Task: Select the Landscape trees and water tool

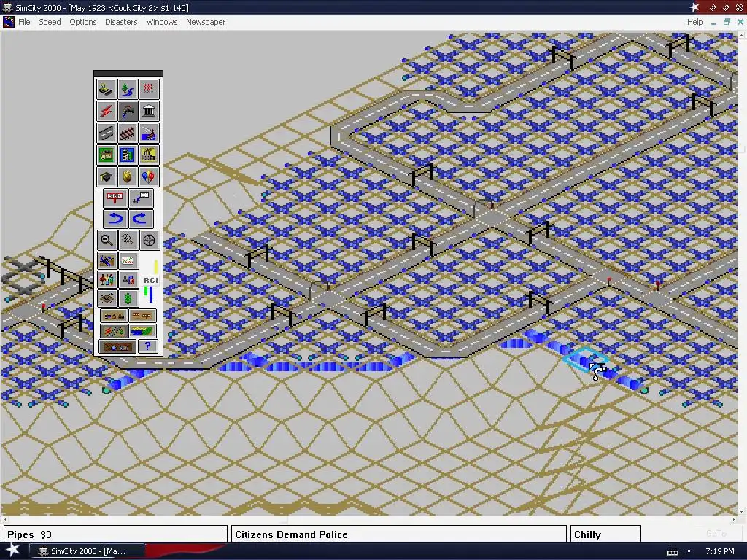Action: [x=127, y=89]
